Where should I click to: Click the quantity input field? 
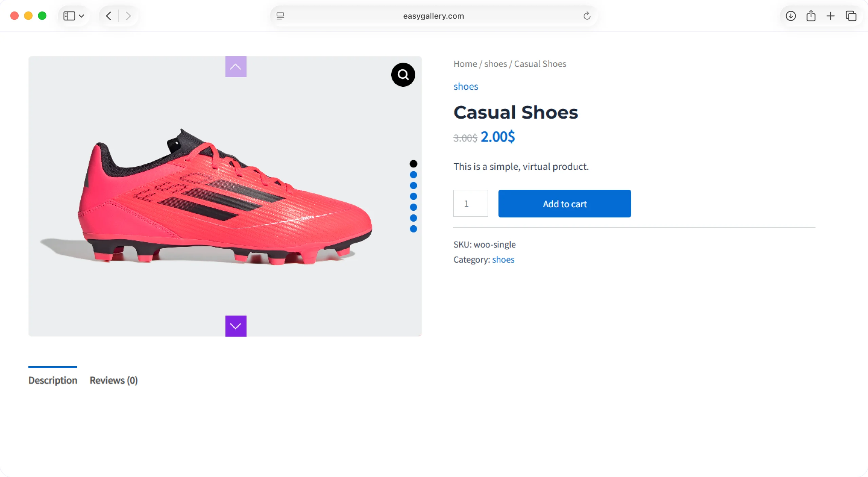(x=471, y=204)
